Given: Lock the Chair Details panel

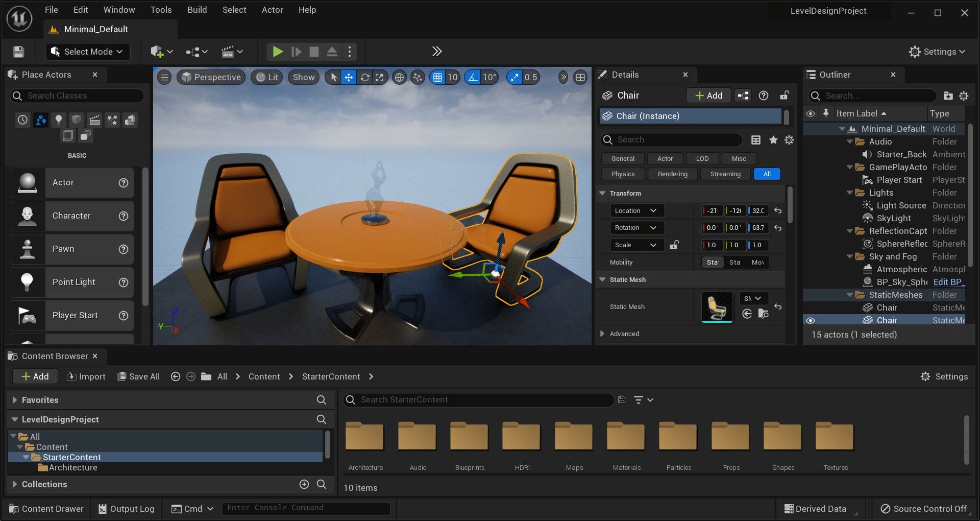Looking at the screenshot, I should (x=784, y=96).
